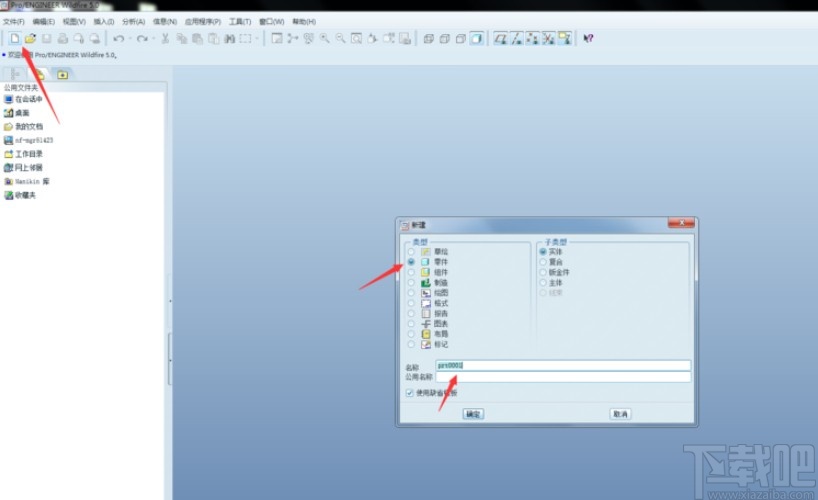
Task: Toggle the 使用缺省模板 checkbox
Action: coord(410,393)
